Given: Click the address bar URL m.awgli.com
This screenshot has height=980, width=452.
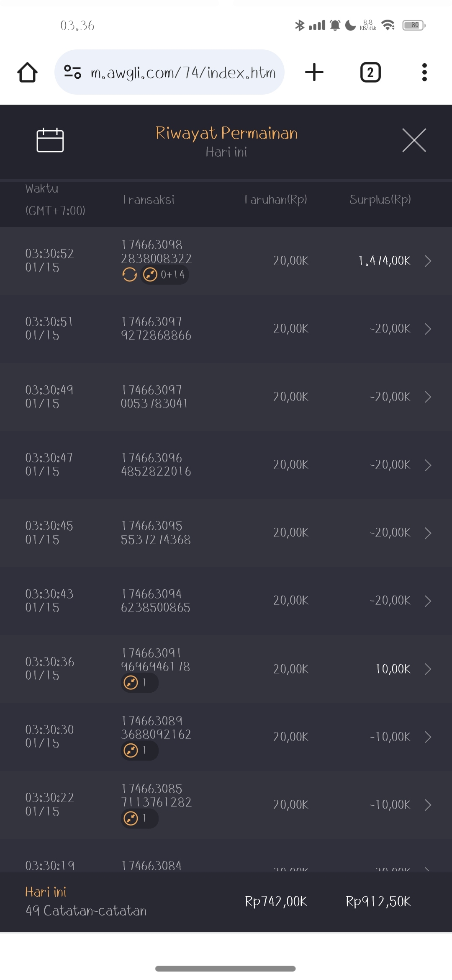Looking at the screenshot, I should coord(183,73).
